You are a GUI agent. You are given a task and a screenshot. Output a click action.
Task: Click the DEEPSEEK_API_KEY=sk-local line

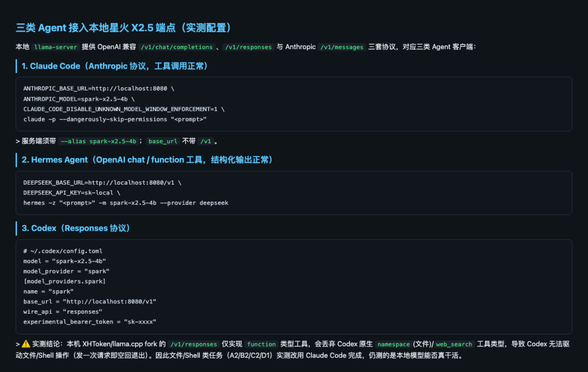click(72, 193)
